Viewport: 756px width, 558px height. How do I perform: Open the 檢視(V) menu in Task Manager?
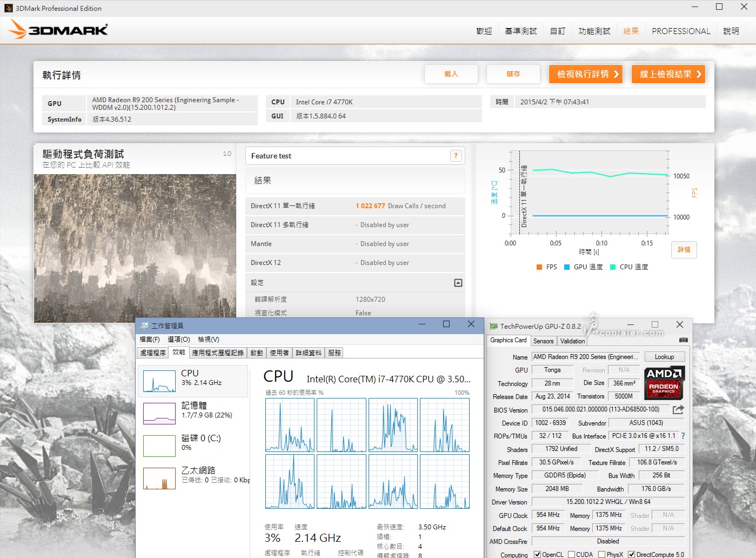pos(209,339)
